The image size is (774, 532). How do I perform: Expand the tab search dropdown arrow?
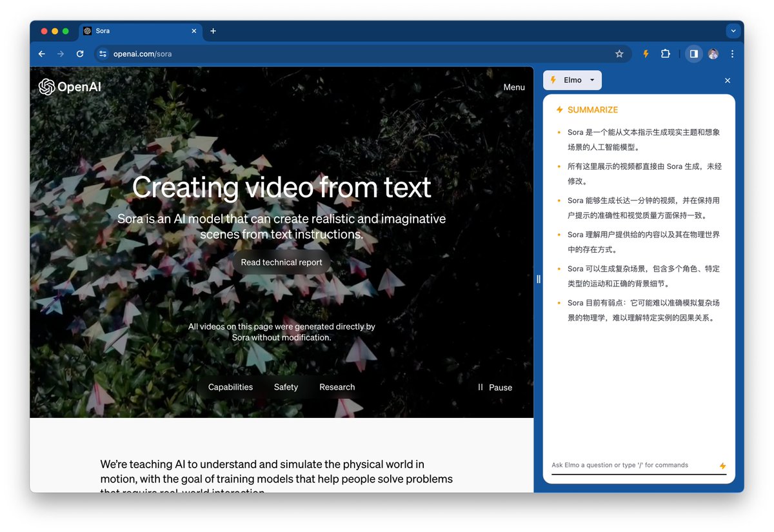point(733,31)
